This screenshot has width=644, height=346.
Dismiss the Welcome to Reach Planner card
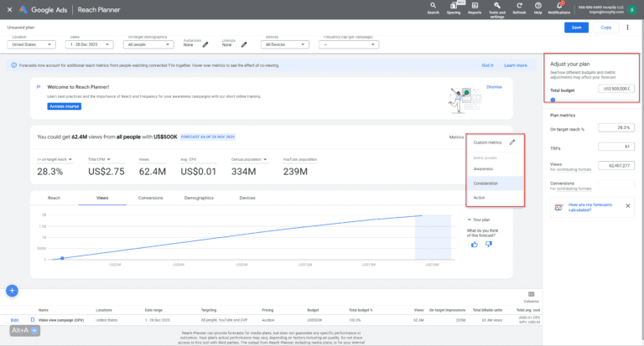[494, 87]
